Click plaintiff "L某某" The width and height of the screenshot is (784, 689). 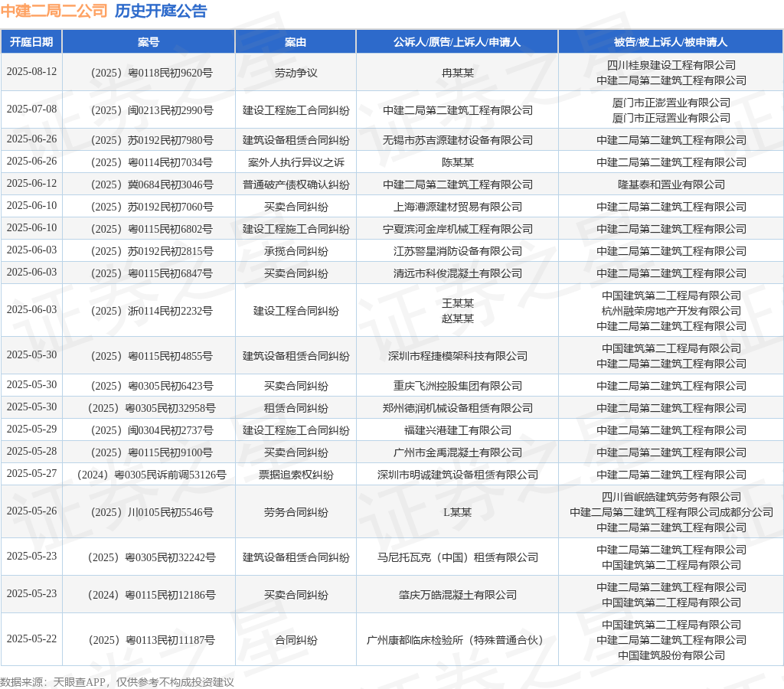[458, 512]
